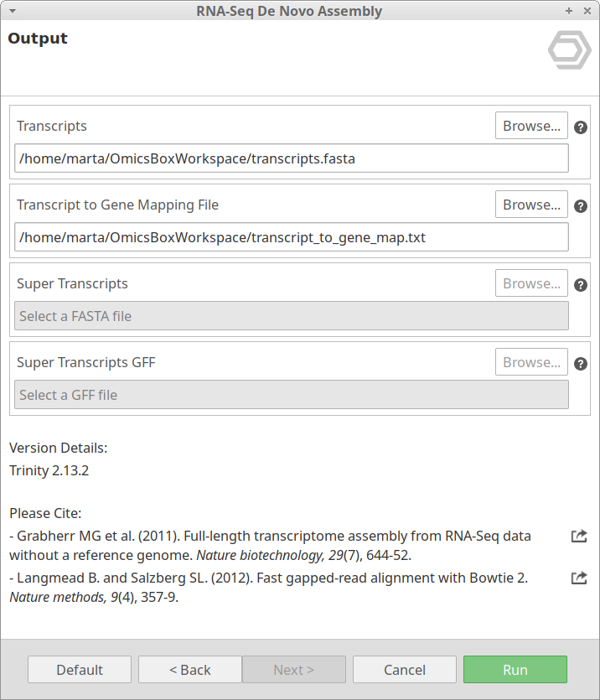Browse for the Transcripts output file

[531, 127]
